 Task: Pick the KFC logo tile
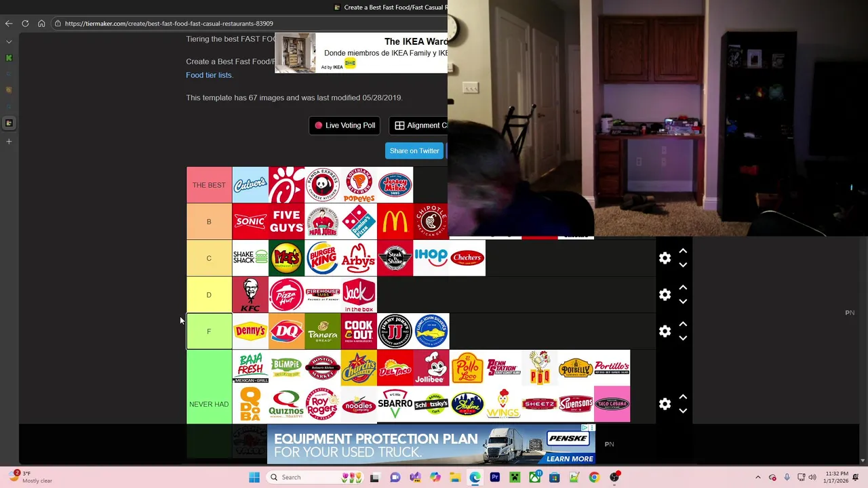250,295
